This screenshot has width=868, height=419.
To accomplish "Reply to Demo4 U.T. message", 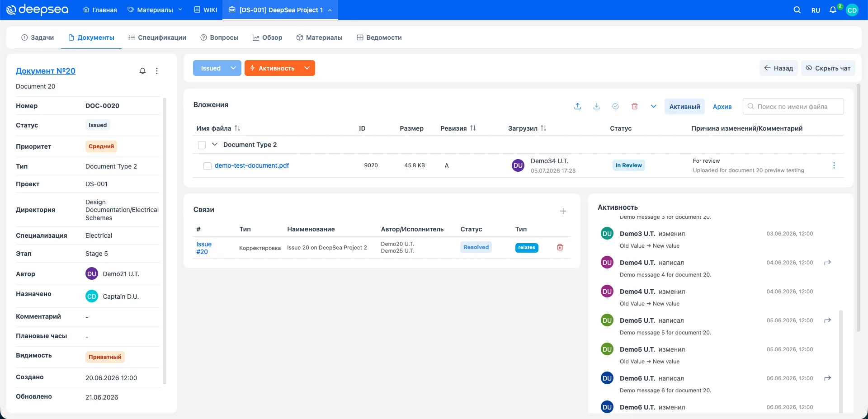I will 827,263.
